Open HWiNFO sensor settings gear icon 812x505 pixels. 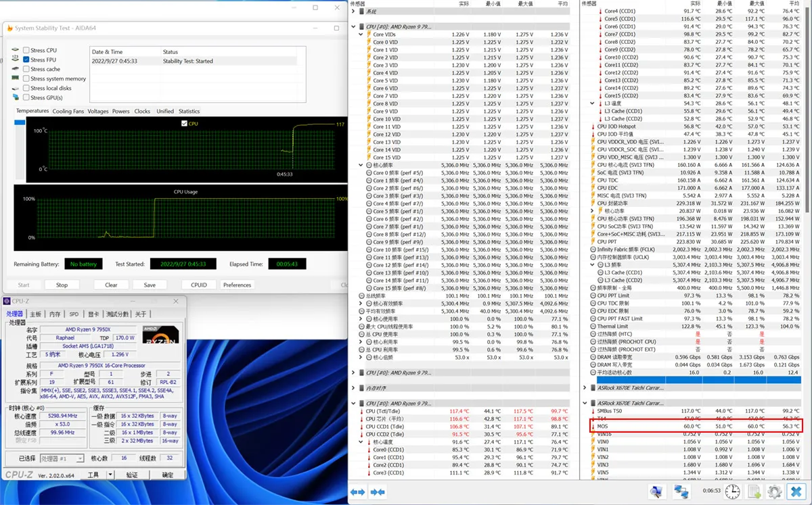click(775, 491)
